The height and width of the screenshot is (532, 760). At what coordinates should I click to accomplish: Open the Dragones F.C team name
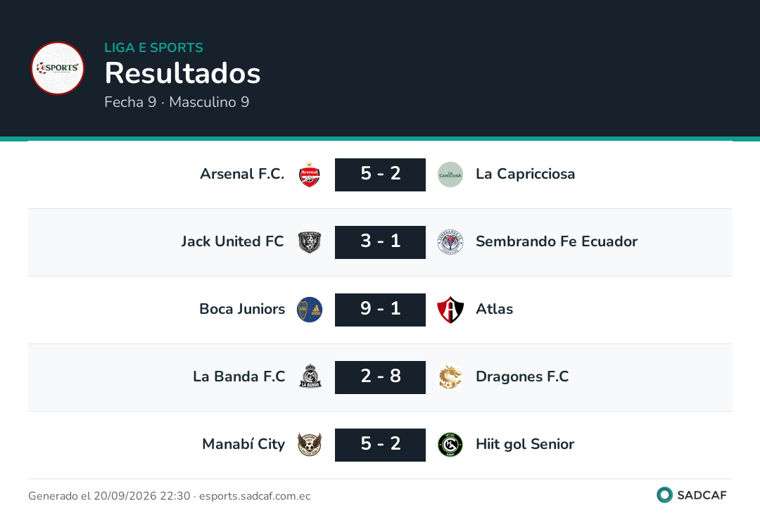coord(522,376)
